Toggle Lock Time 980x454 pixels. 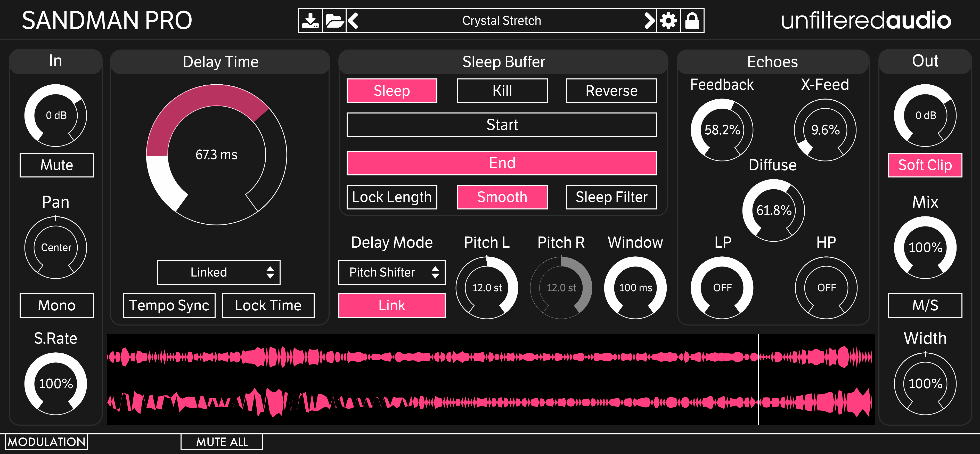[x=268, y=305]
